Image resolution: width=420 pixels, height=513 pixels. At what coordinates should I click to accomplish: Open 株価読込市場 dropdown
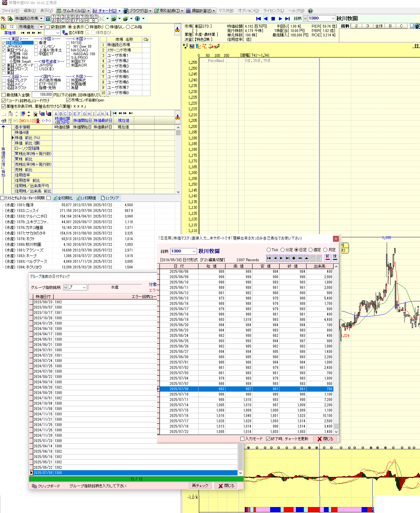point(41,19)
